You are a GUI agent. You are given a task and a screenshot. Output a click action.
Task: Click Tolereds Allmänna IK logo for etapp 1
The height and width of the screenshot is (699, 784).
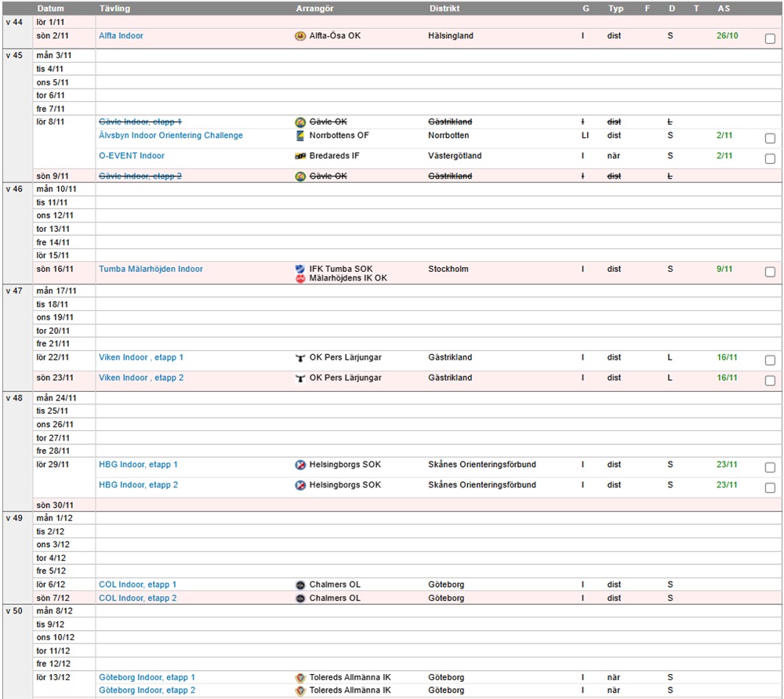(x=299, y=678)
